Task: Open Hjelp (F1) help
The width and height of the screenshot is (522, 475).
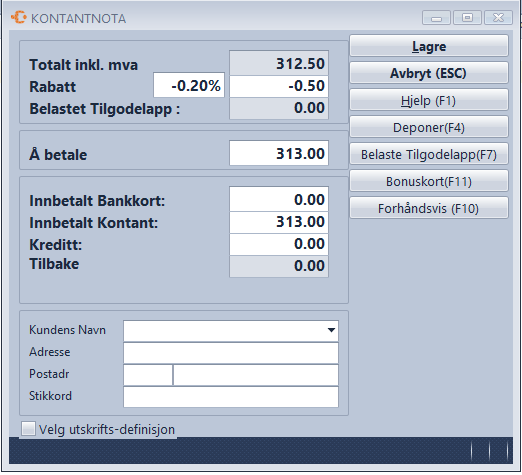Action: tap(429, 100)
